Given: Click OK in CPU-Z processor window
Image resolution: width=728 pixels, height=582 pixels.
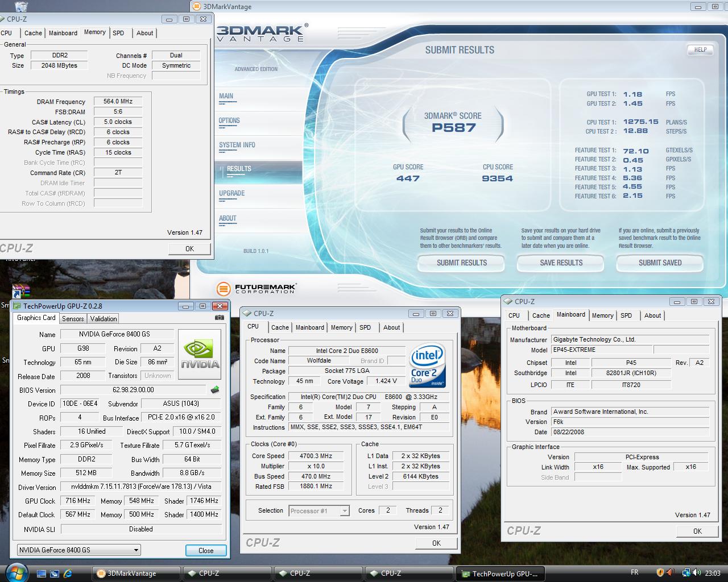Looking at the screenshot, I should 436,543.
